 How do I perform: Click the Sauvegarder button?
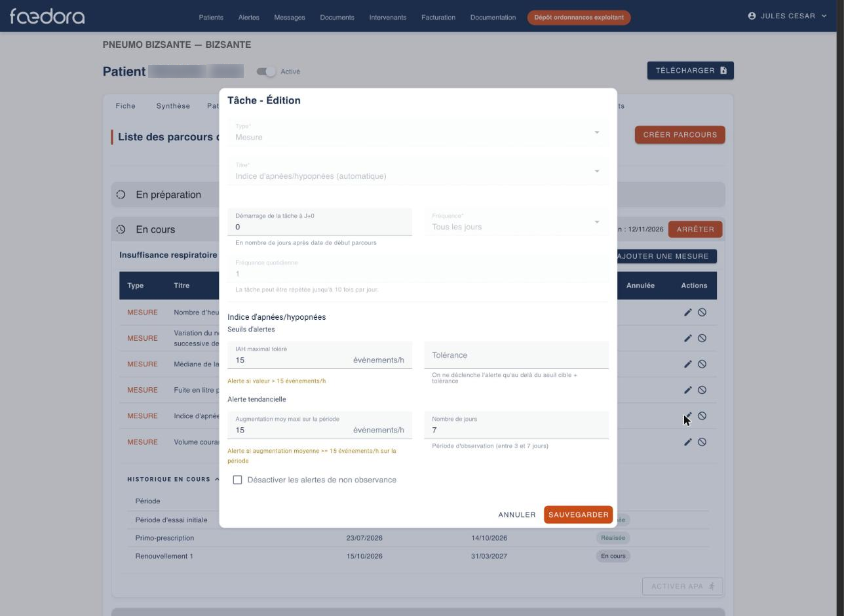578,515
